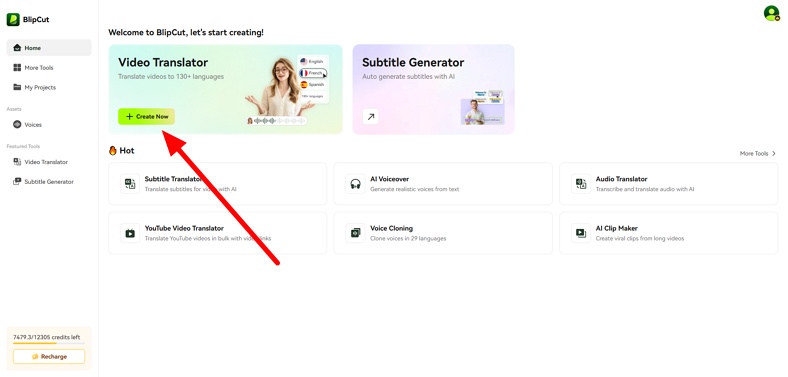The image size is (788, 377).
Task: Click 'Generate realistic voices from text' description
Action: tap(415, 190)
